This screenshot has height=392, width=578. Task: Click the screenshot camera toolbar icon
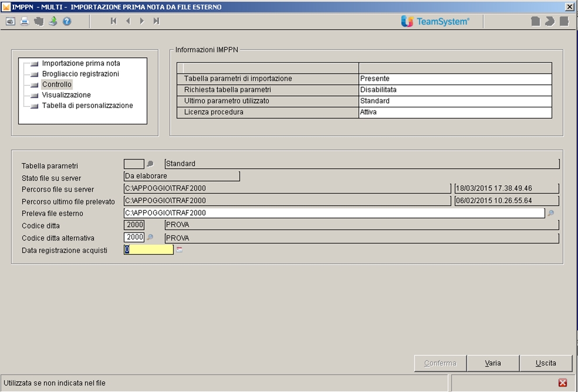[x=11, y=22]
